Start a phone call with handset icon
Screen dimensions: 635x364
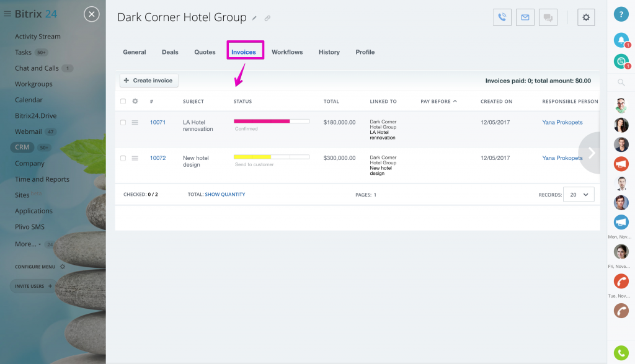coord(502,17)
